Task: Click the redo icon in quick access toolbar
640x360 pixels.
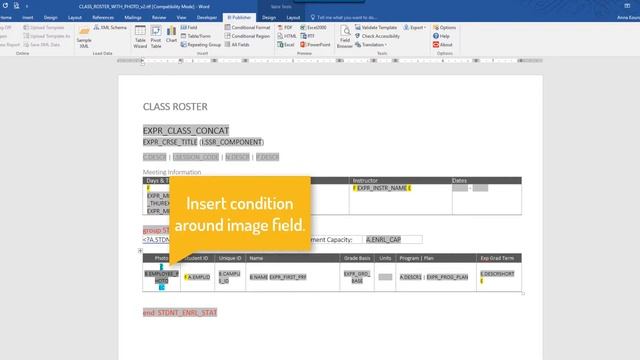Action: (x=5, y=6)
